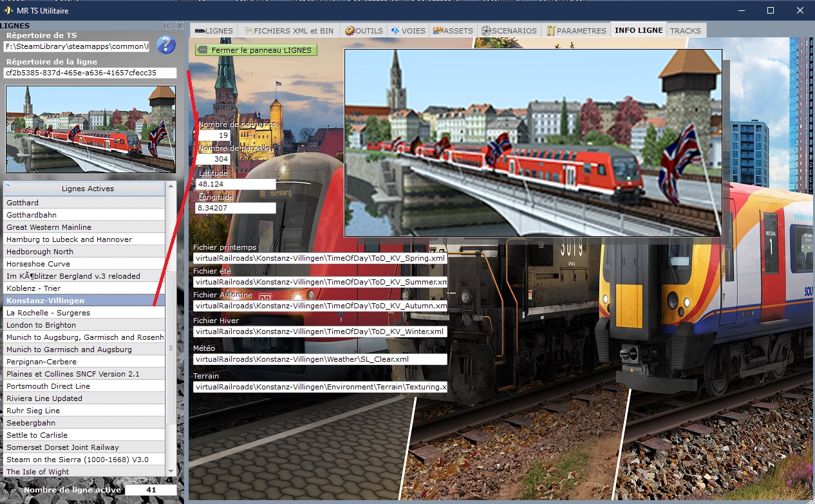Select the Gotthardbahn route
Image resolution: width=815 pixels, height=504 pixels.
point(84,215)
